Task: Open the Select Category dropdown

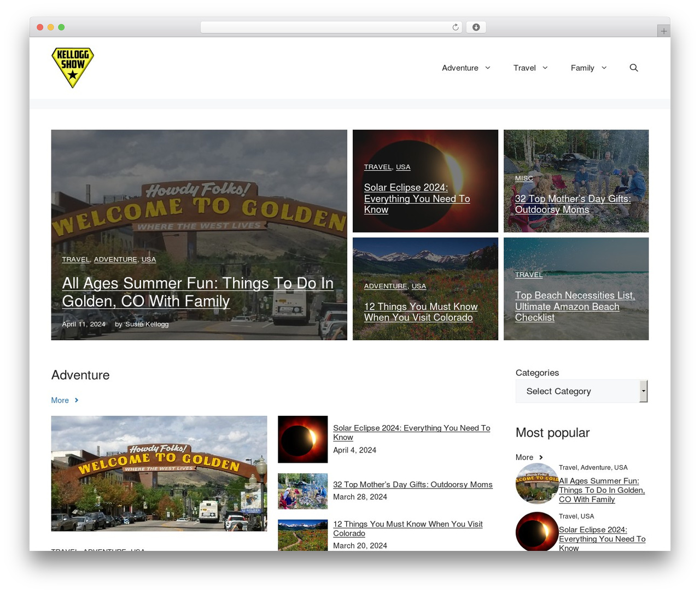Action: 581,391
